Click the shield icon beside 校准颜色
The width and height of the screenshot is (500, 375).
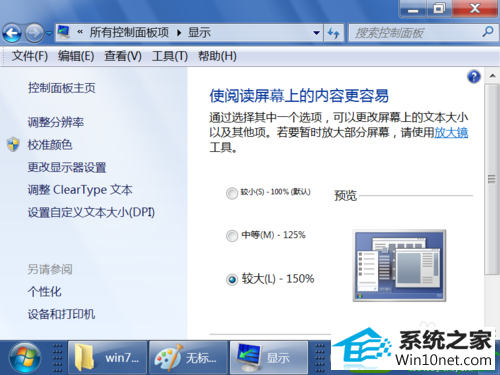[13, 145]
